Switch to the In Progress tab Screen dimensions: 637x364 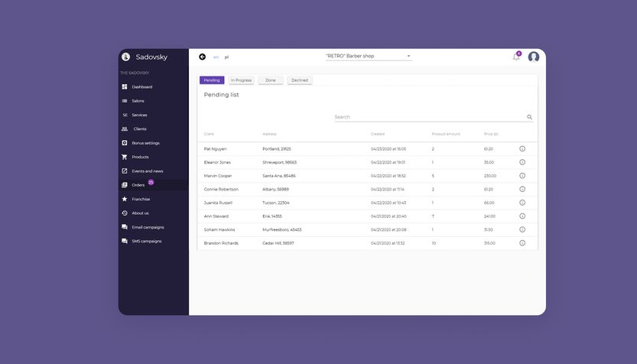[x=241, y=80]
